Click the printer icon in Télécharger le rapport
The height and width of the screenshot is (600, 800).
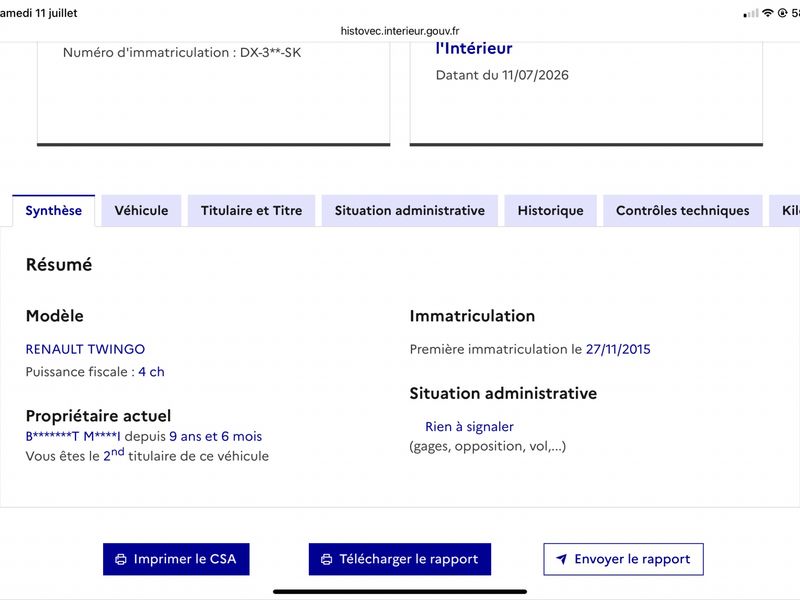coord(327,559)
